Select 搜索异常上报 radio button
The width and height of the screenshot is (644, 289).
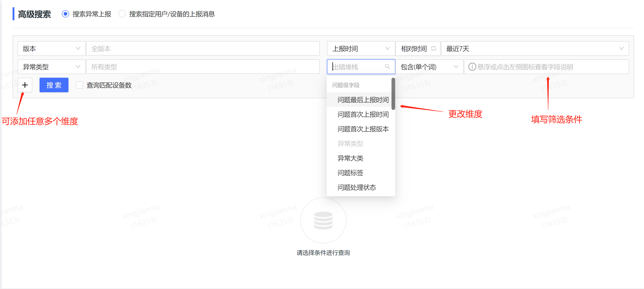point(65,14)
